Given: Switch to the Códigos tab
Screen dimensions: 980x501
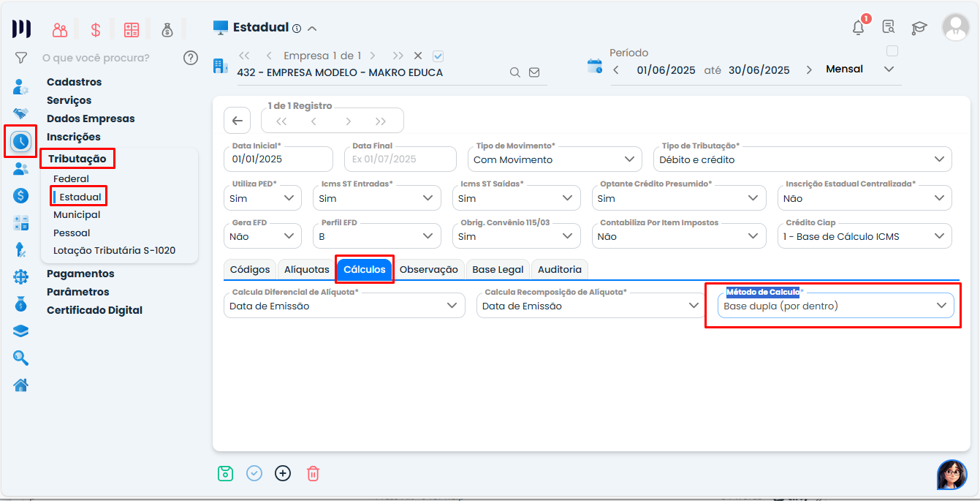Looking at the screenshot, I should point(250,269).
